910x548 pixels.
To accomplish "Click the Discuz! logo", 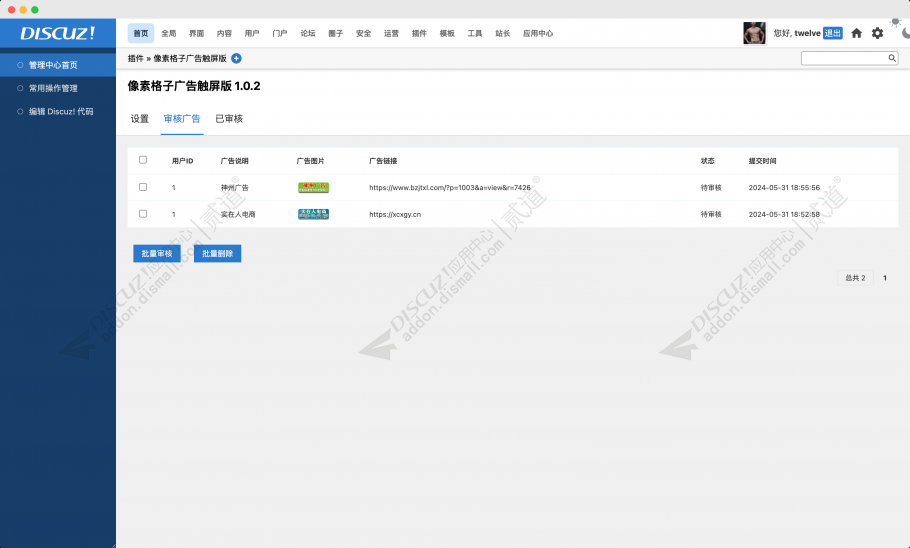I will (x=58, y=33).
